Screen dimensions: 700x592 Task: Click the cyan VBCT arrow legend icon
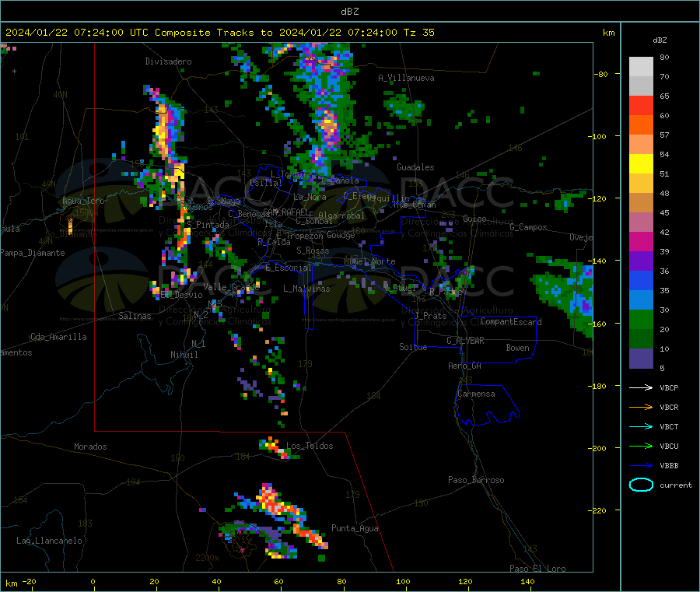[641, 426]
